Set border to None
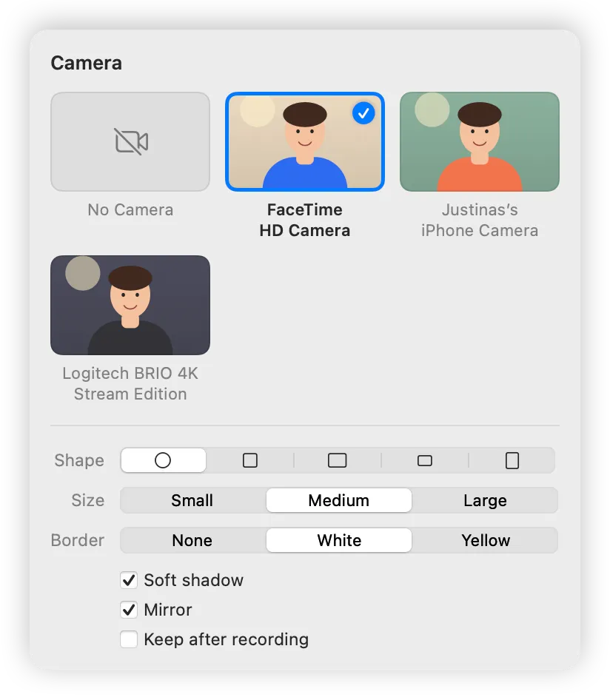The height and width of the screenshot is (700, 610). click(x=192, y=540)
